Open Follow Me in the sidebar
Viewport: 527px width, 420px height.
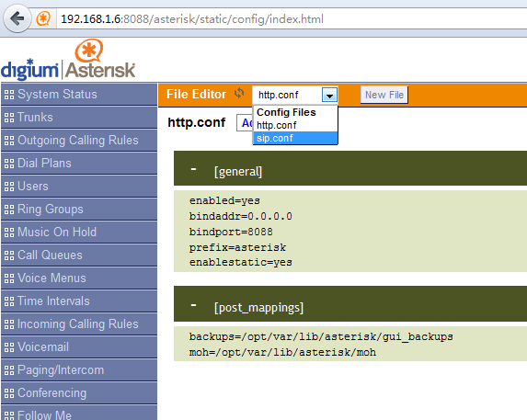(x=79, y=413)
